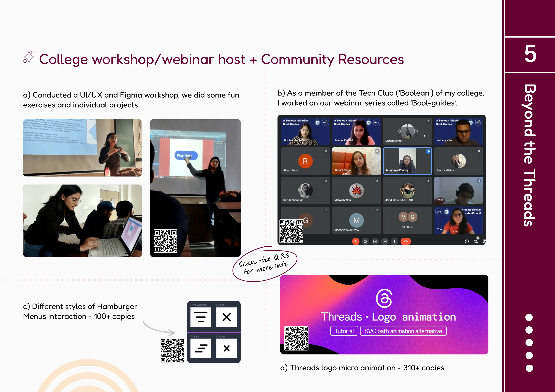Open the photo of presenter with text slide
555x392 pixels.
click(82, 148)
